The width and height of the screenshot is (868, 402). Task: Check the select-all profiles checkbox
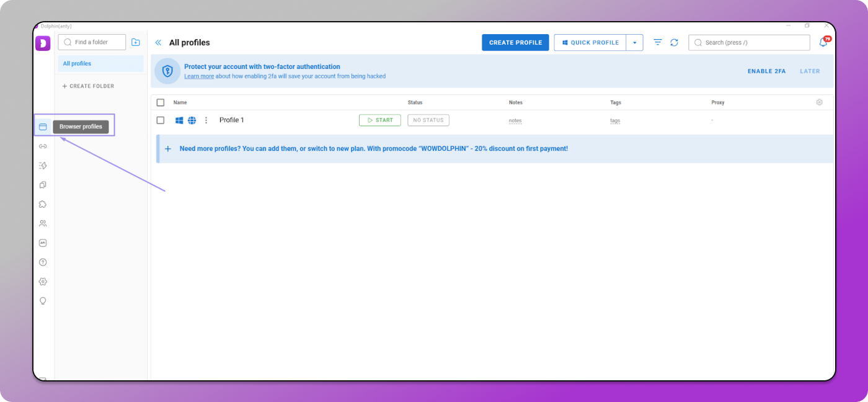pos(161,102)
